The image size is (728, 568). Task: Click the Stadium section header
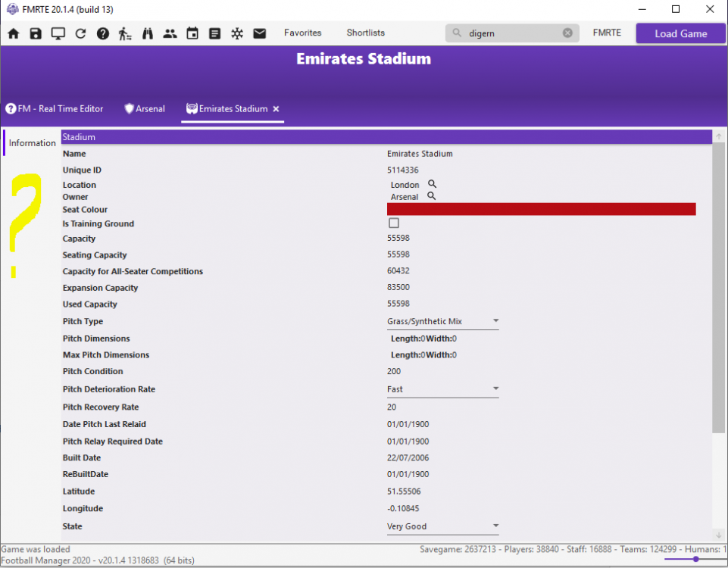pos(386,137)
